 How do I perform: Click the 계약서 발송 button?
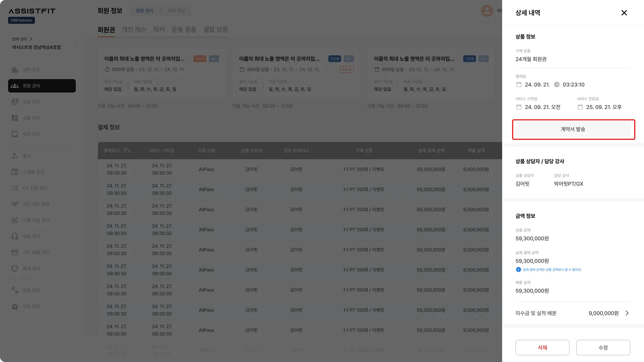click(573, 129)
